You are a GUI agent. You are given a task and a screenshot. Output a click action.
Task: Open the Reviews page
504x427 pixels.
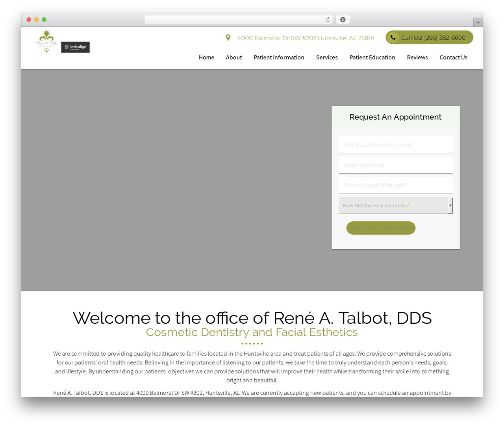(x=417, y=58)
